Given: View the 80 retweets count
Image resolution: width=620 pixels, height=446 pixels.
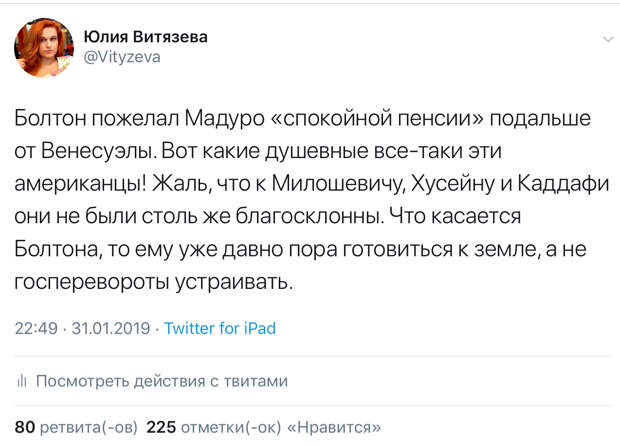Looking at the screenshot, I should coord(25,427).
